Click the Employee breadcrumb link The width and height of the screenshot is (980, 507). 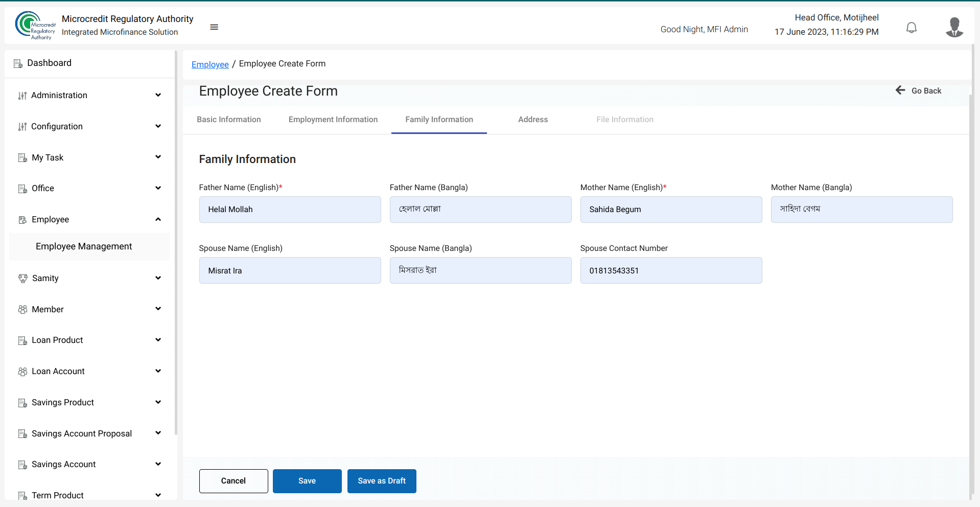point(210,64)
